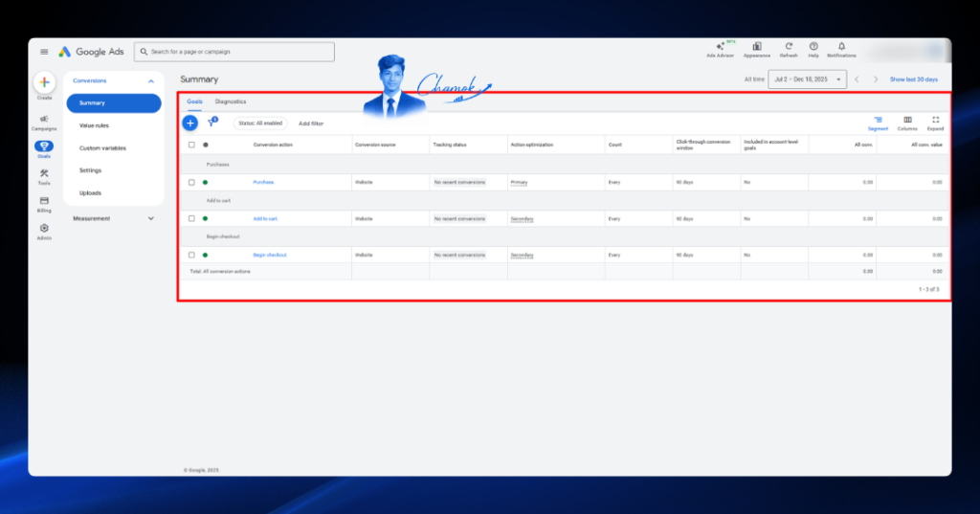The width and height of the screenshot is (980, 514).
Task: Click the Create plus icon
Action: (x=44, y=82)
